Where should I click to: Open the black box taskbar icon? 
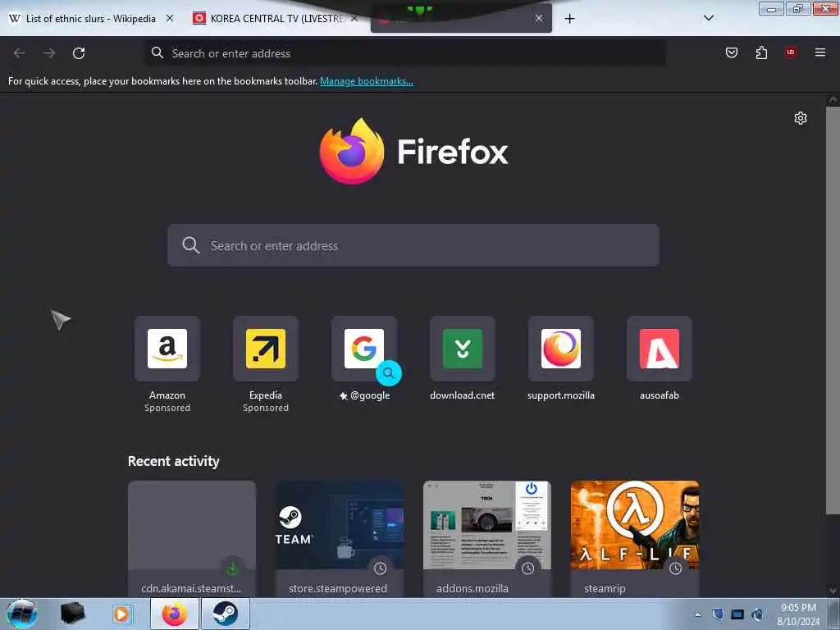tap(72, 614)
